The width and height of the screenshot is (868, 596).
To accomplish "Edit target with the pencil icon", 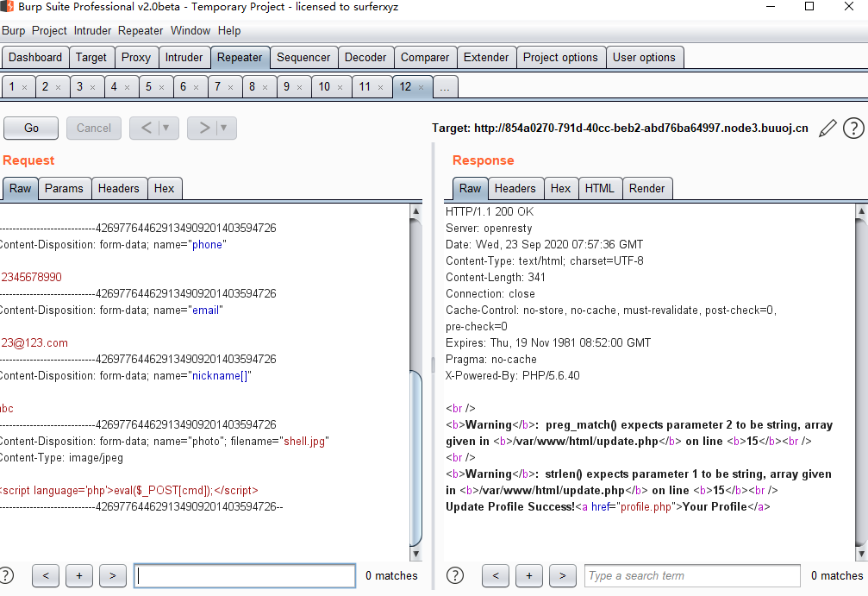I will coord(827,128).
